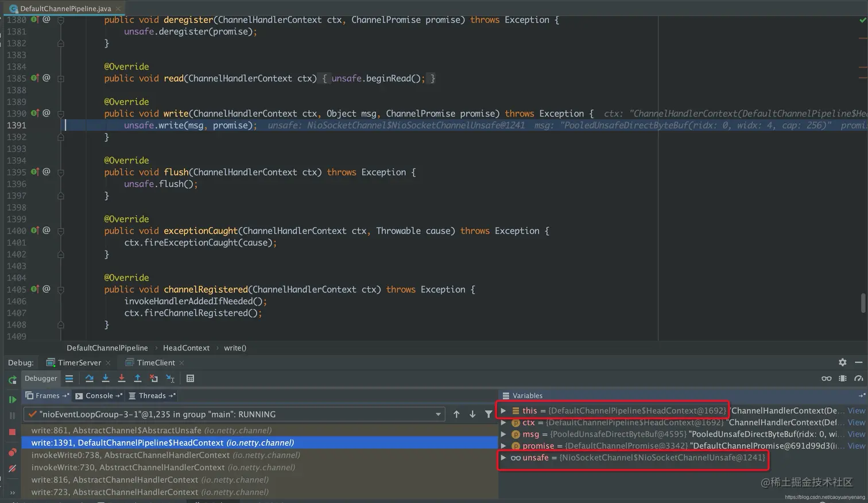The image size is (868, 503).
Task: Click override gutter icon on line 1380
Action: tap(34, 20)
